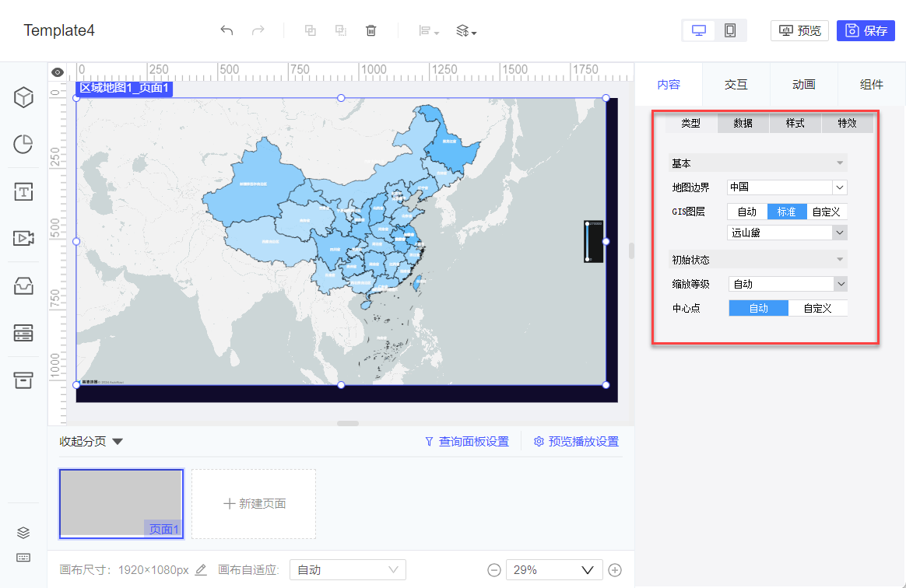Image resolution: width=906 pixels, height=588 pixels.
Task: Open the 画布自适应 dropdown
Action: point(347,570)
